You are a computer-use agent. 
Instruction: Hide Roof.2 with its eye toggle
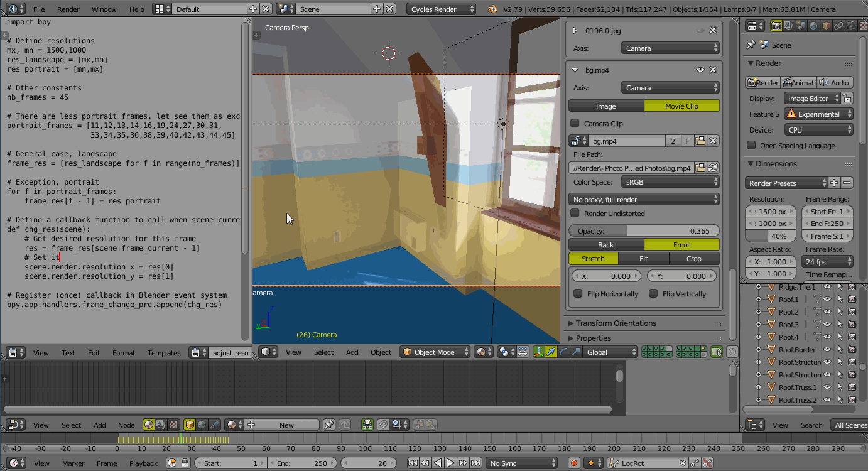click(x=827, y=311)
